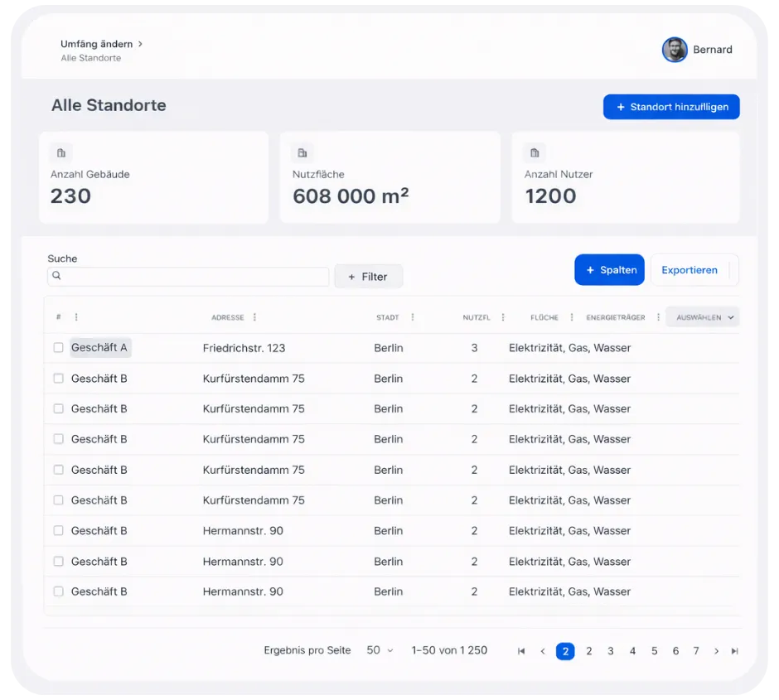Jump to the last page of results

734,651
